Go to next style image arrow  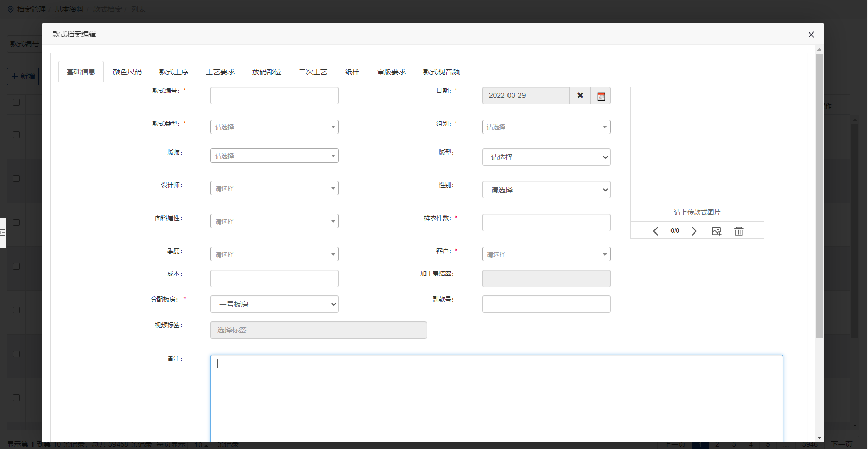pos(694,231)
